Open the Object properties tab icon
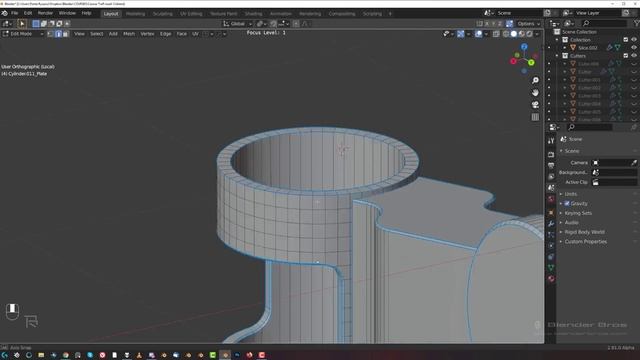640x360 pixels. tap(551, 213)
